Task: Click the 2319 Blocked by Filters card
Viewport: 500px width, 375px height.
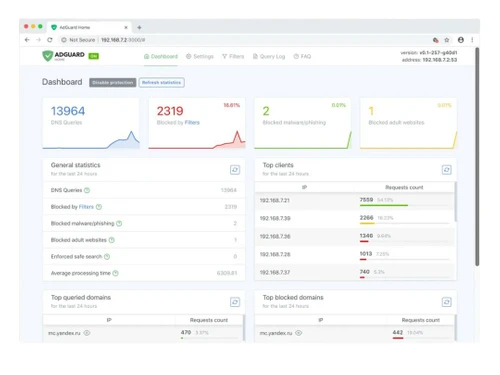Action: [197, 123]
